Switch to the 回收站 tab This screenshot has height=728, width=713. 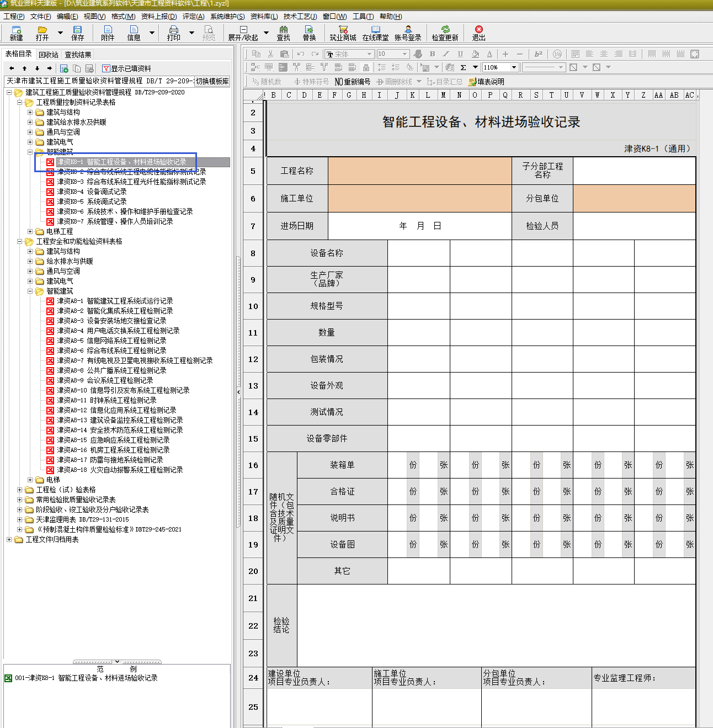[49, 55]
